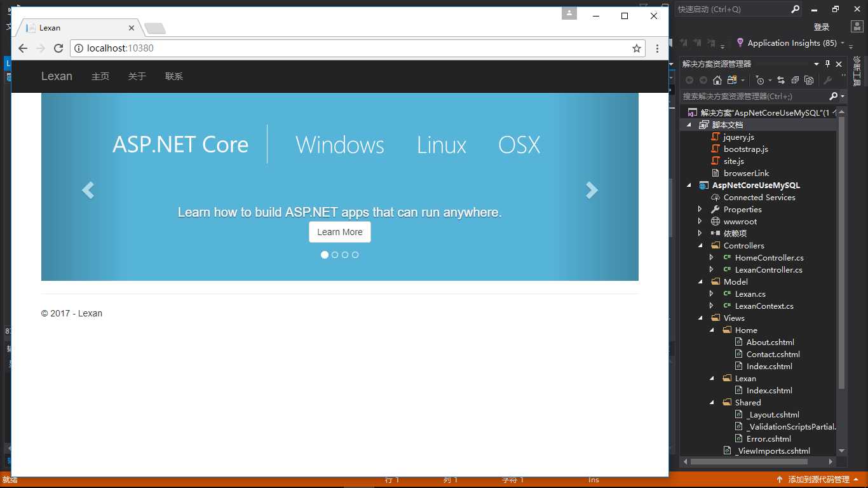Viewport: 868px width, 488px height.
Task: Expand HomeController.cs node
Action: [x=712, y=258]
